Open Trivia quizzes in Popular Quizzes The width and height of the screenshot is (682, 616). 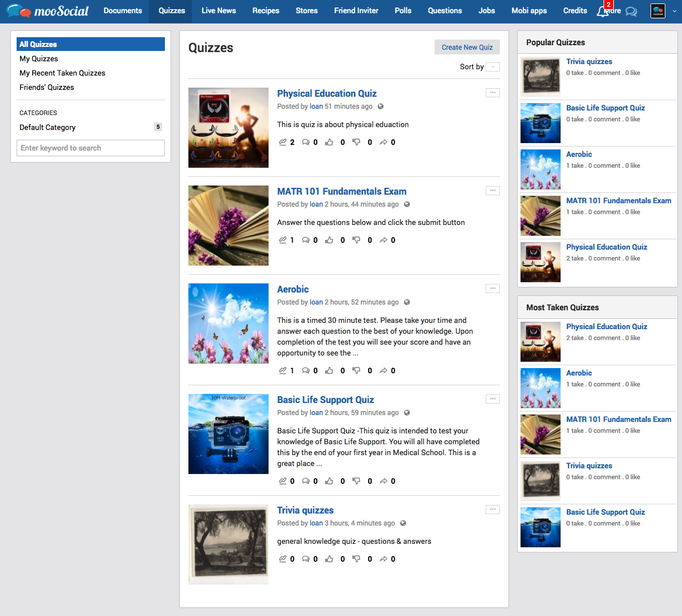(589, 62)
